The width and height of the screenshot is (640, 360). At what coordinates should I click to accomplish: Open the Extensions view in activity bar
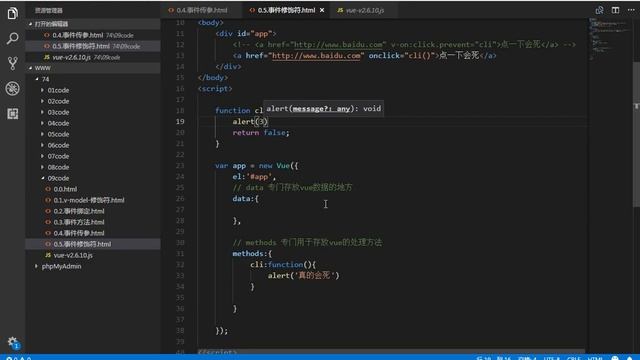click(12, 113)
